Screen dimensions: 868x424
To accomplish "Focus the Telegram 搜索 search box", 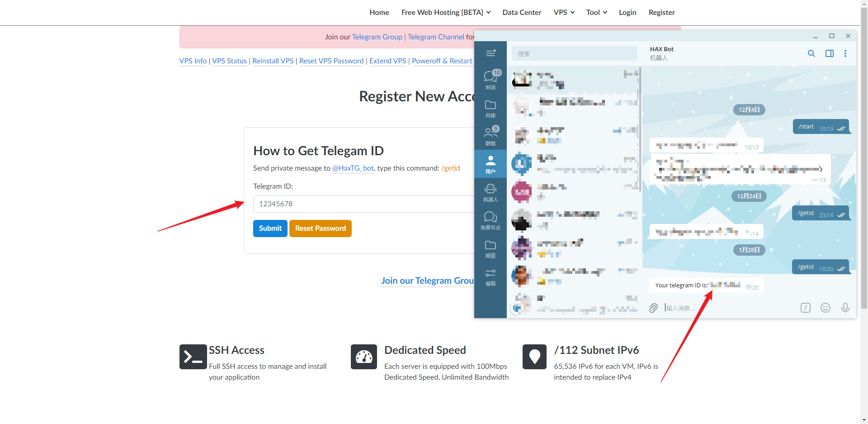I will click(575, 53).
